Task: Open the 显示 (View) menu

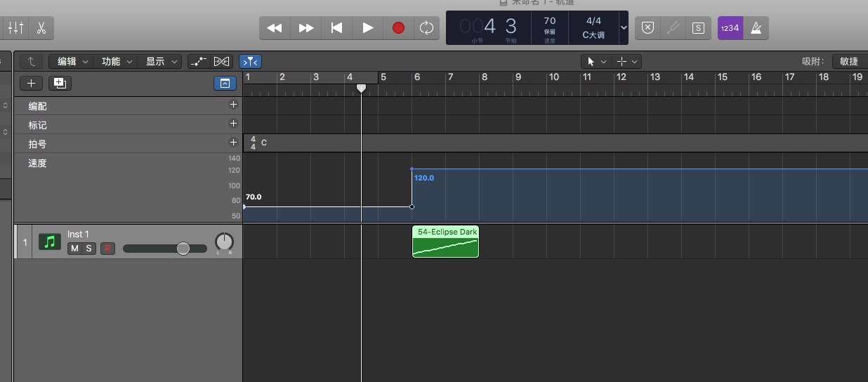Action: [x=160, y=61]
